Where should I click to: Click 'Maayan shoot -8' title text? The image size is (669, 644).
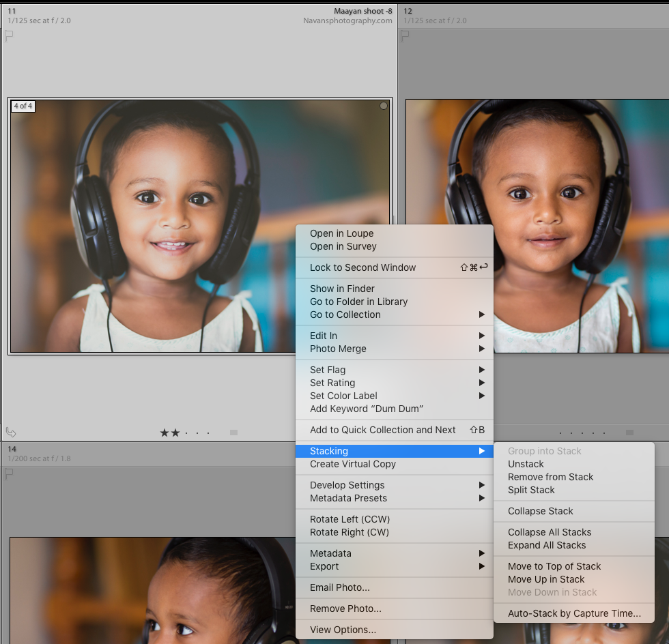tap(362, 11)
